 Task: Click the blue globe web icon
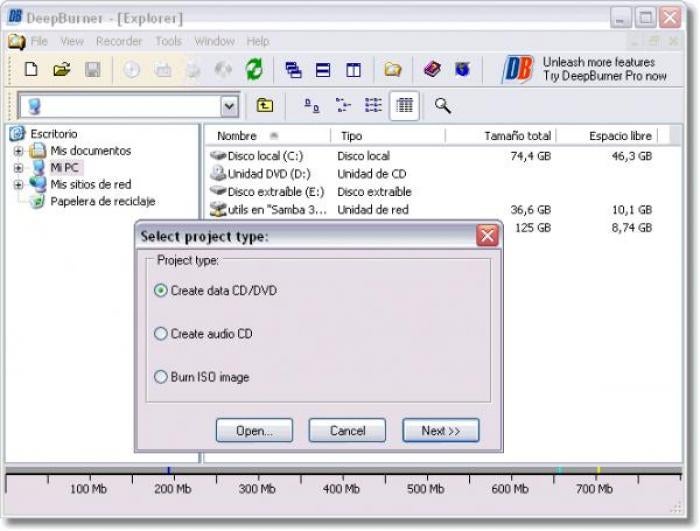click(x=462, y=70)
